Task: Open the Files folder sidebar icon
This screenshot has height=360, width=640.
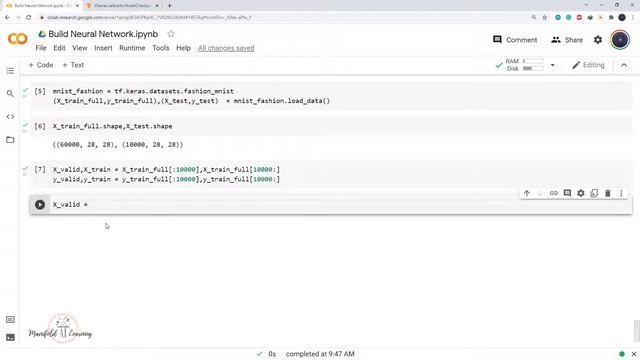Action: [10, 140]
